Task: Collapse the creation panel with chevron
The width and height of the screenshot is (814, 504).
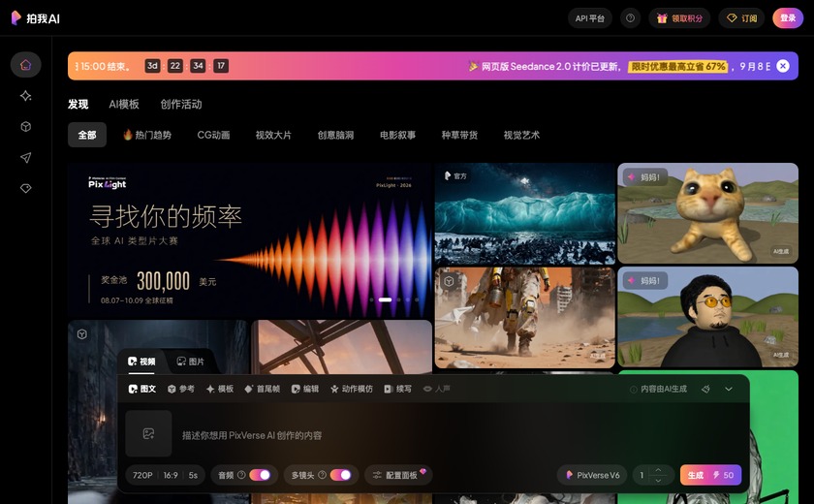Action: pos(729,389)
